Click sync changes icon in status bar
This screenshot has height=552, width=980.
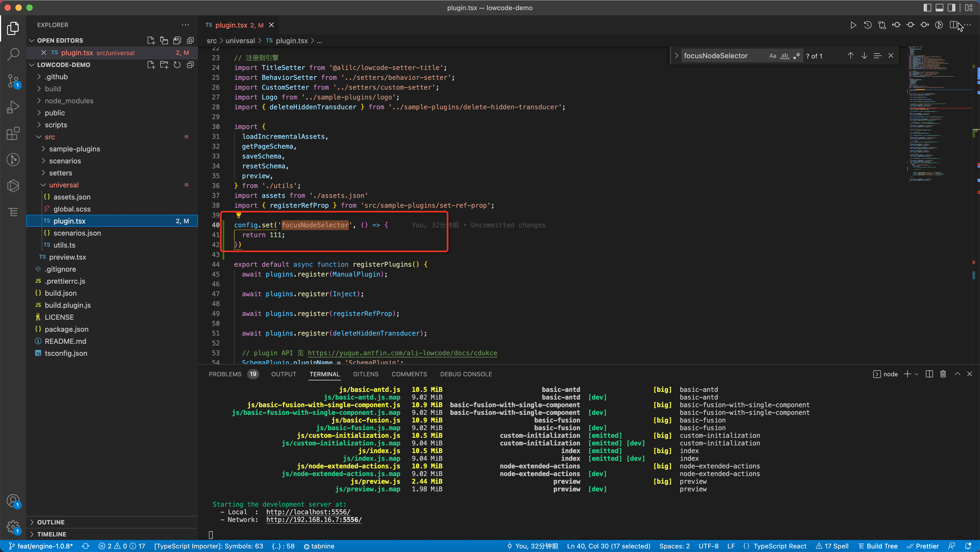[x=86, y=546]
